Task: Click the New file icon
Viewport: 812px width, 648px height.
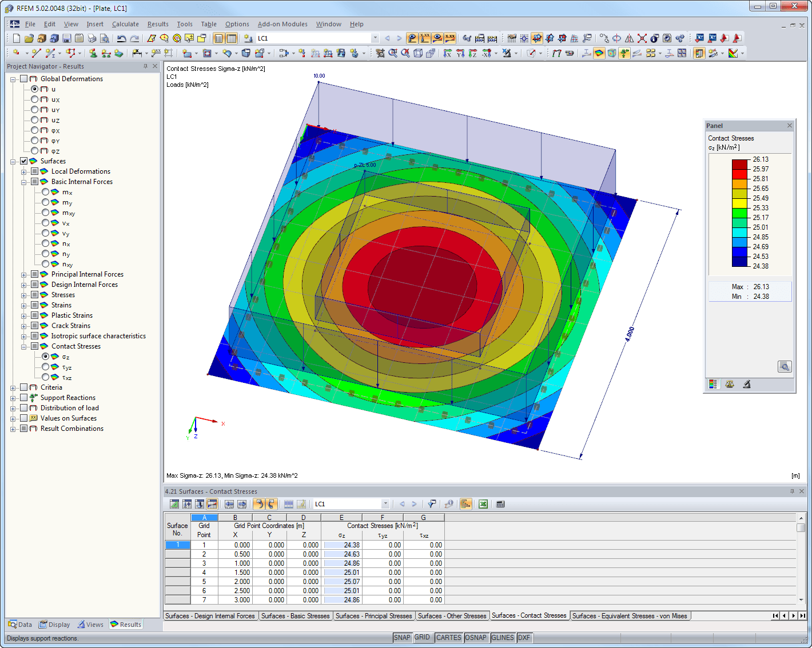Action: (16, 38)
